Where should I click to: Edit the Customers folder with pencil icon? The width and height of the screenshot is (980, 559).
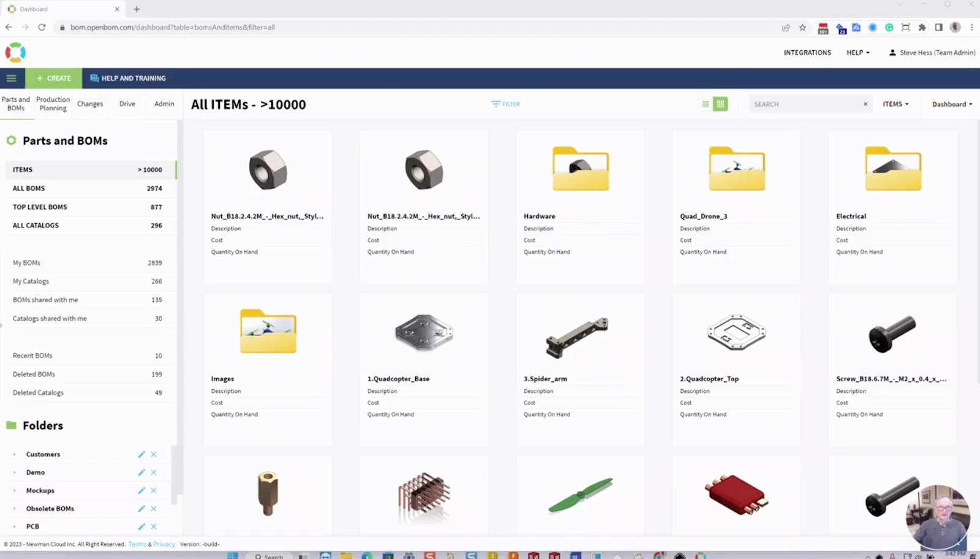(141, 455)
